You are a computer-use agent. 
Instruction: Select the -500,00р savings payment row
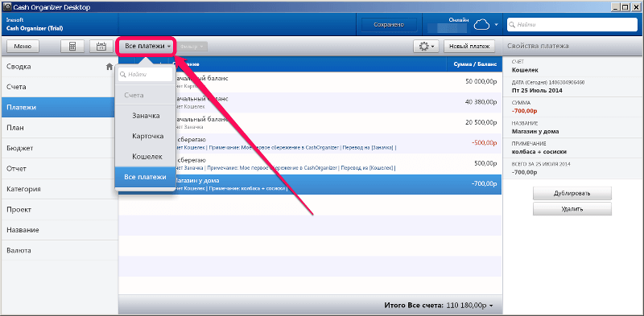point(310,143)
